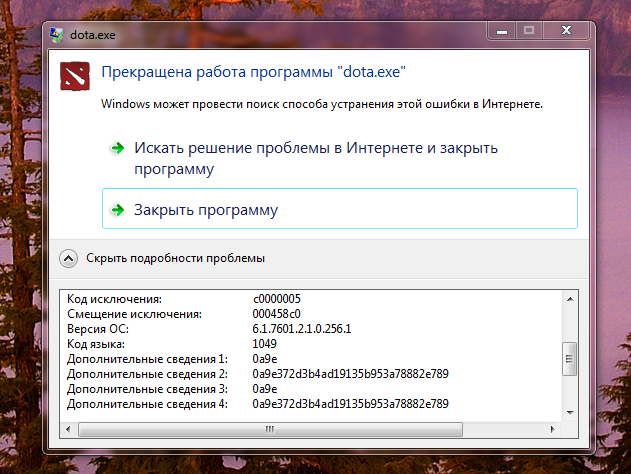This screenshot has width=631, height=474.
Task: Choose 'Закрыть программу' option
Action: [x=340, y=208]
